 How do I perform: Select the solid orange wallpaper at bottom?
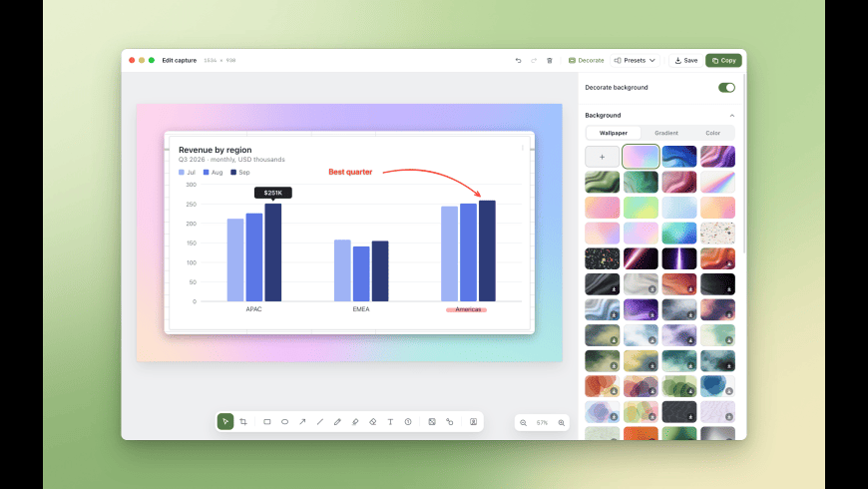(641, 434)
